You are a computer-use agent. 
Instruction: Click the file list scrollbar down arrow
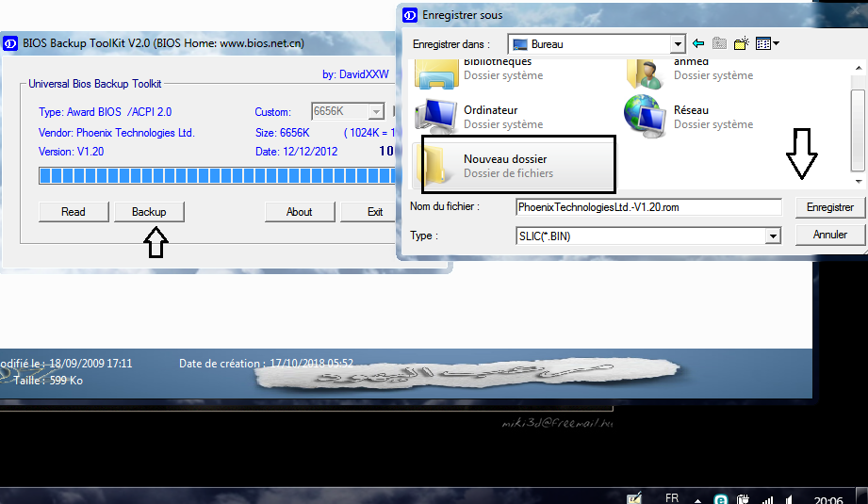pos(858,182)
